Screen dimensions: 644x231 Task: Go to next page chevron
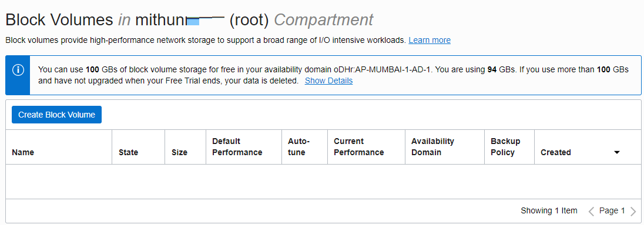(x=632, y=211)
